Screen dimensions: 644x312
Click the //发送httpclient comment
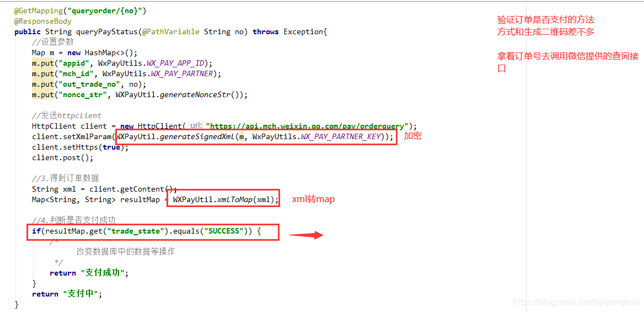tap(67, 115)
